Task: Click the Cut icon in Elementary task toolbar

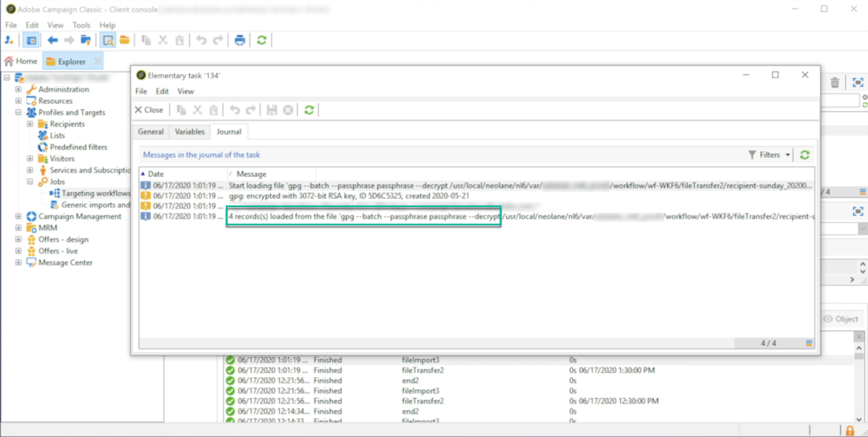Action: [x=197, y=110]
